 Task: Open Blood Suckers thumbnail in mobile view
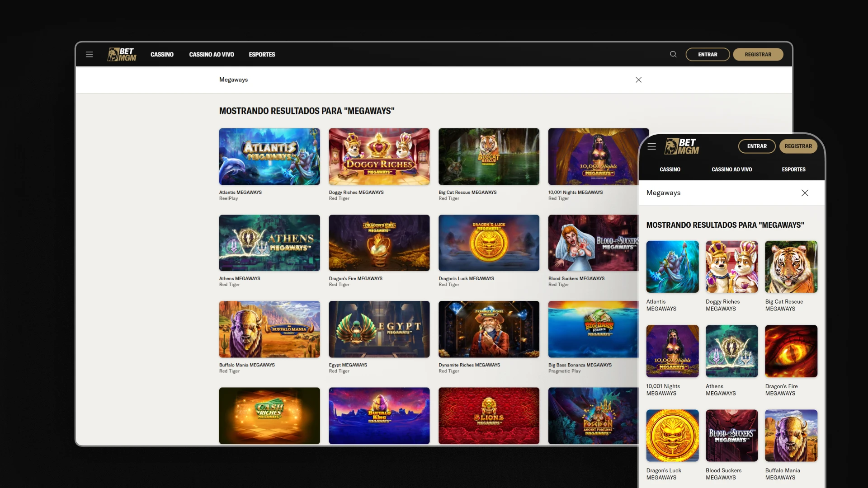[731, 436]
